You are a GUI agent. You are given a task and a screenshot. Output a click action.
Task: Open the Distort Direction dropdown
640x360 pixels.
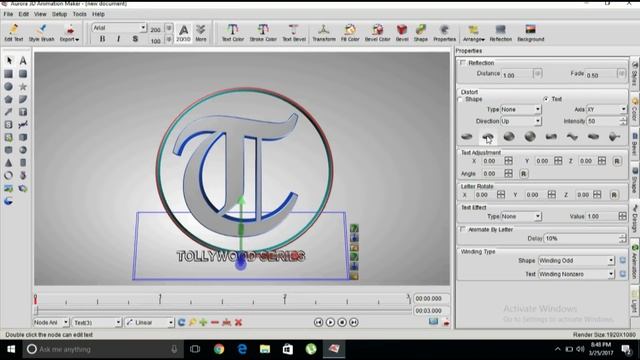(520, 121)
